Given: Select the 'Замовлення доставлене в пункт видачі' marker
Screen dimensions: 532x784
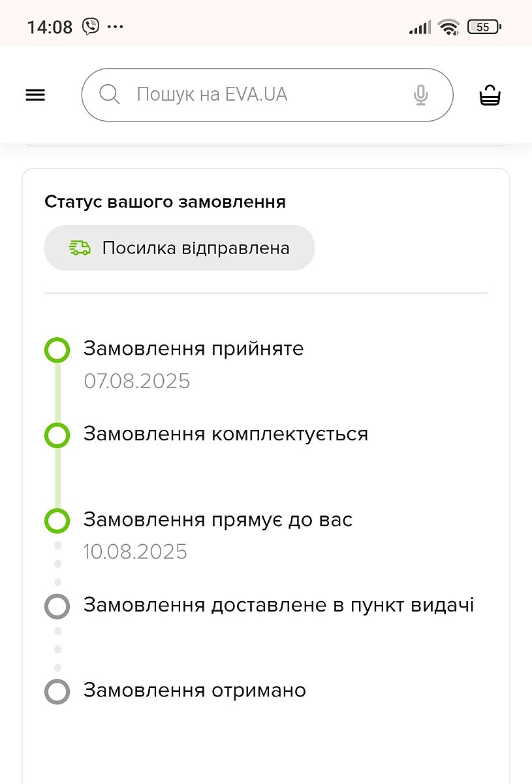Looking at the screenshot, I should 57,606.
